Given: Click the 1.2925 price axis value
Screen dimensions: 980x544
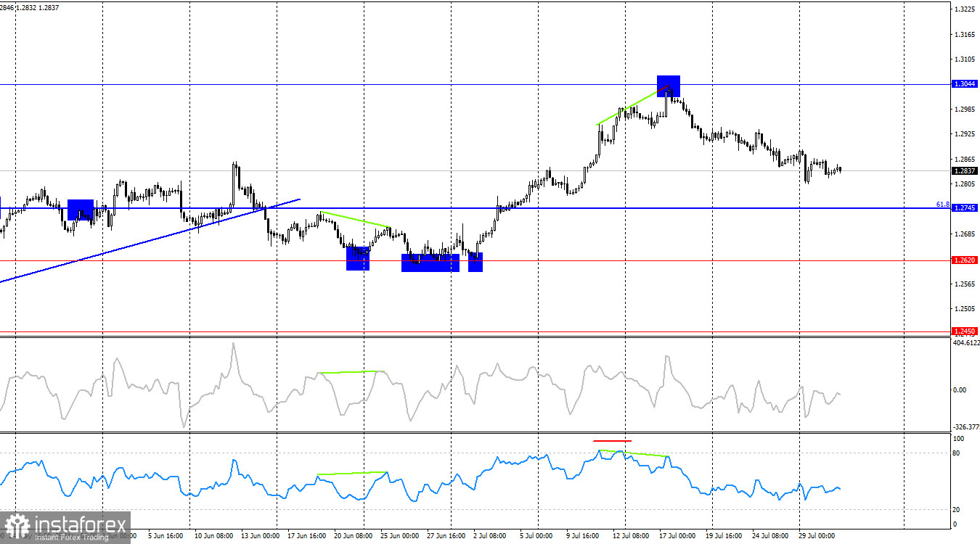Looking at the screenshot, I should point(965,134).
